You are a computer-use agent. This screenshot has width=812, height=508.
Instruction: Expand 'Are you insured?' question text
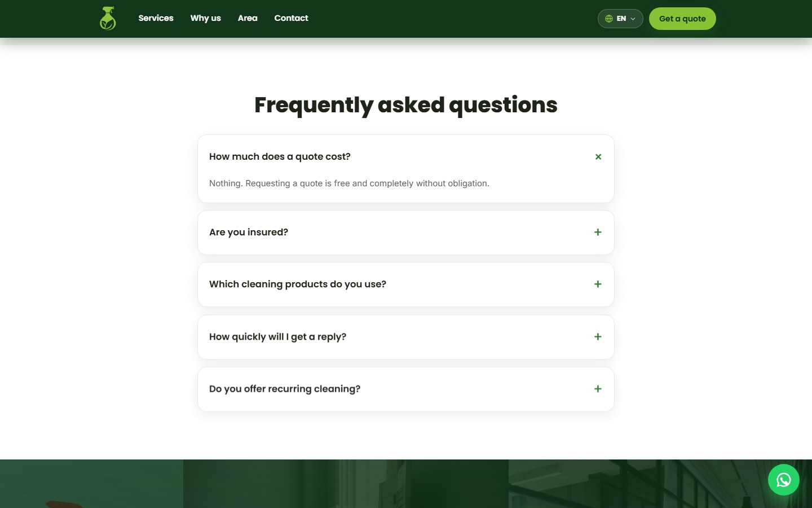click(249, 232)
